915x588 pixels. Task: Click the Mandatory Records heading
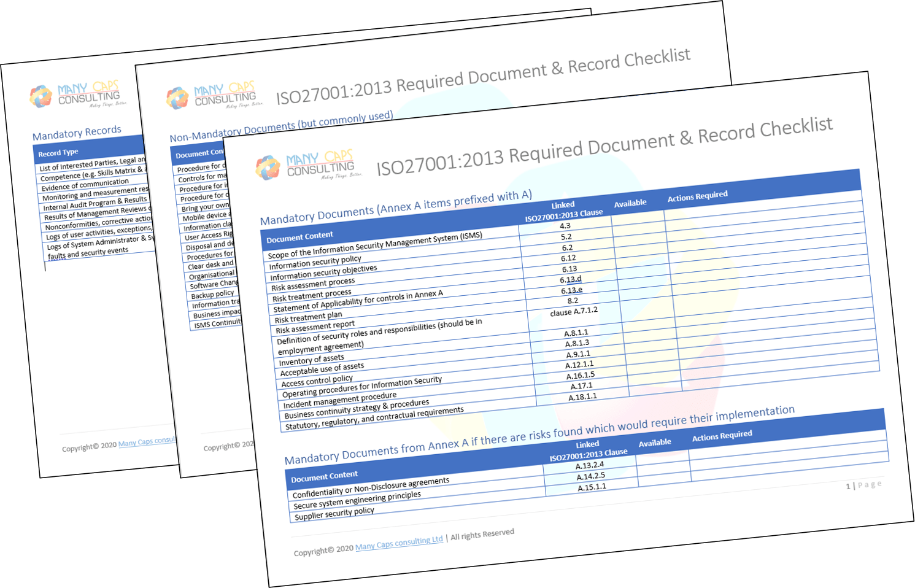point(77,133)
